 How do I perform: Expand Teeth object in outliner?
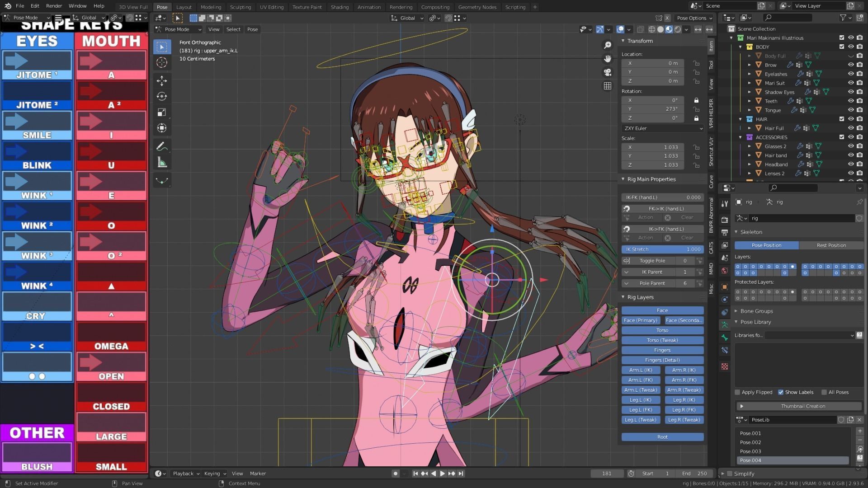(750, 101)
